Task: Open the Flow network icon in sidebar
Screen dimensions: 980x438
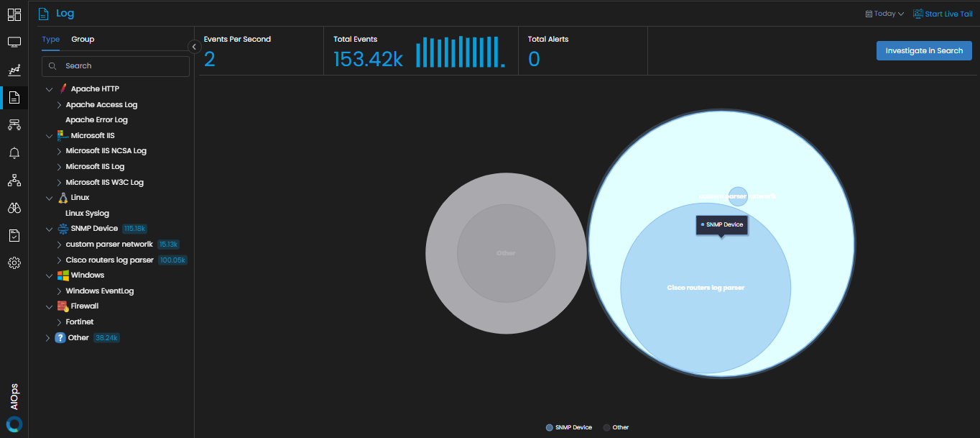Action: click(14, 125)
